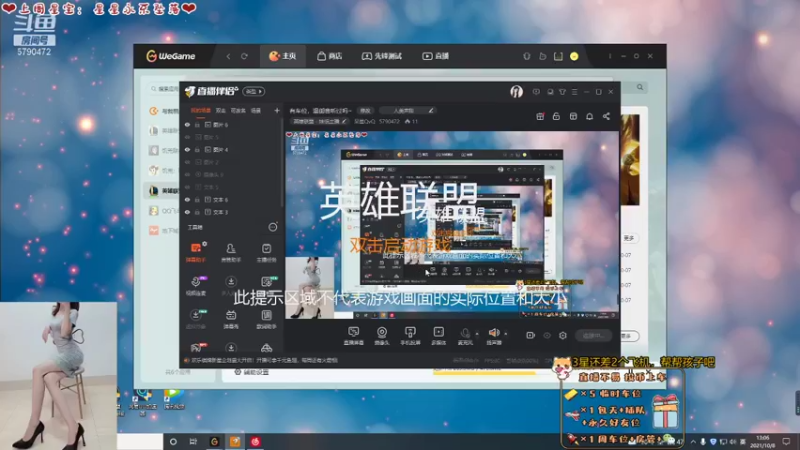
Task: Toggle the 扬声器 speaker
Action: pos(493,336)
